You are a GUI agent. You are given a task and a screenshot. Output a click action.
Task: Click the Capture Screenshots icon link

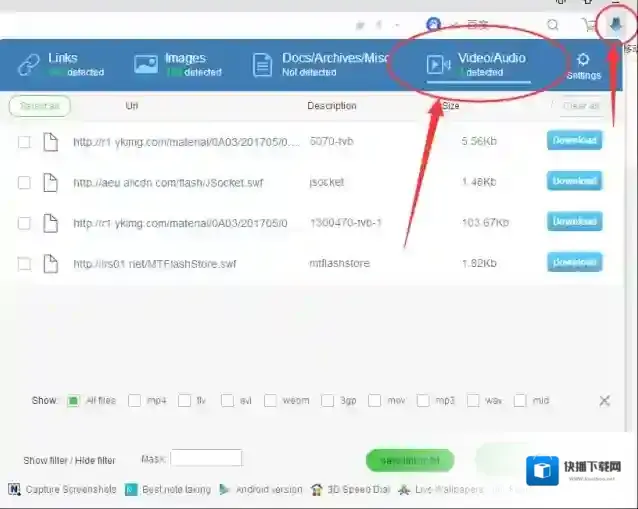[14, 490]
